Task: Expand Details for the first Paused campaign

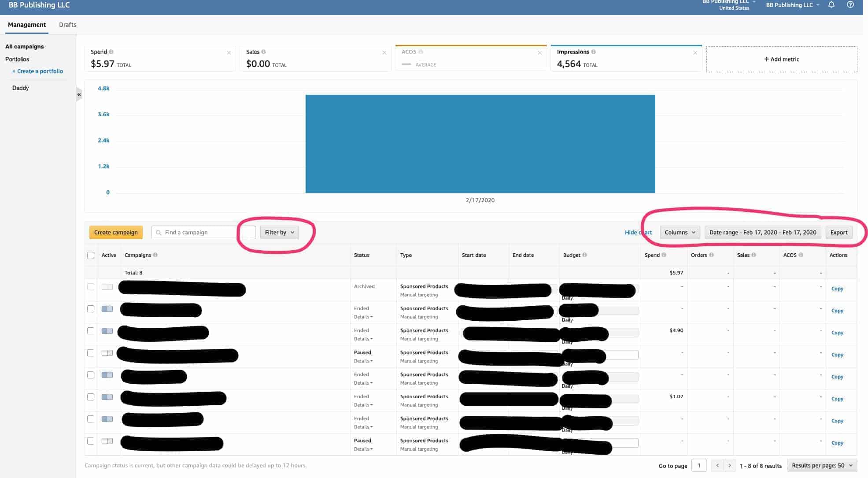Action: click(x=363, y=361)
